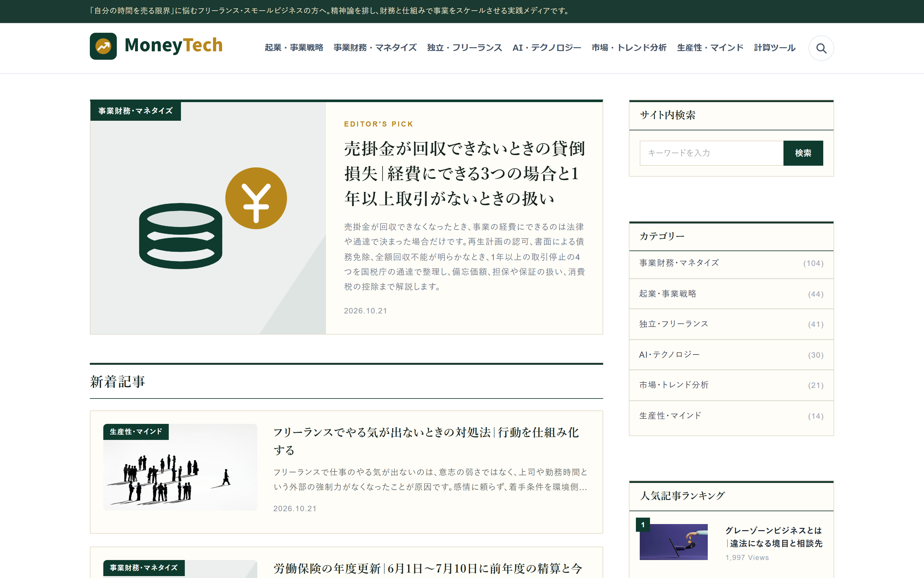Open the header search magnifier icon

821,48
